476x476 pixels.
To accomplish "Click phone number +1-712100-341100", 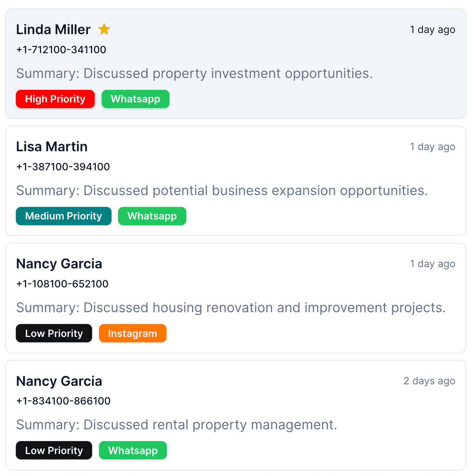I will coord(61,50).
